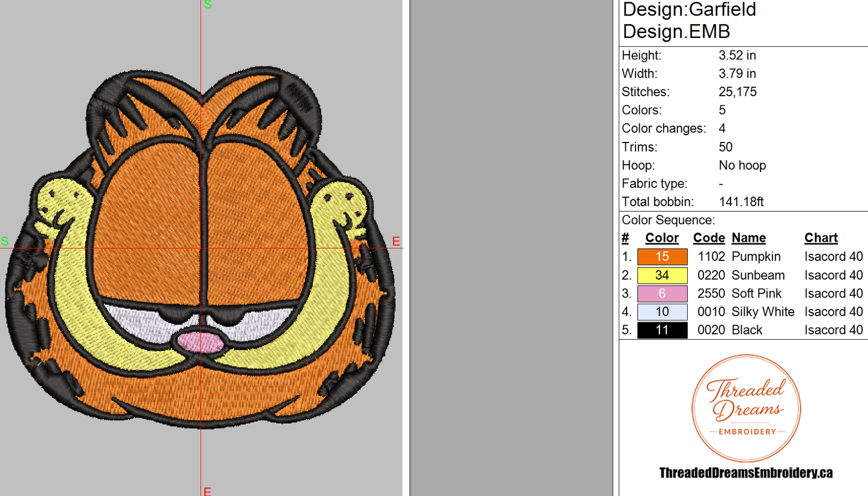Click the red E end marker at right
The image size is (868, 496).
[396, 242]
